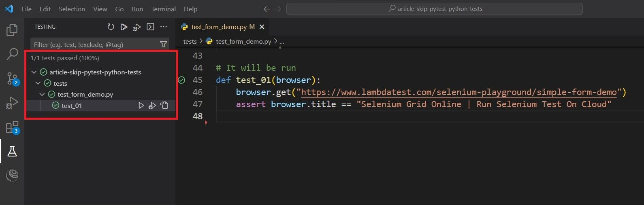Select article-skip-pytest-python-tests root row
This screenshot has width=644, height=205.
[x=101, y=72]
